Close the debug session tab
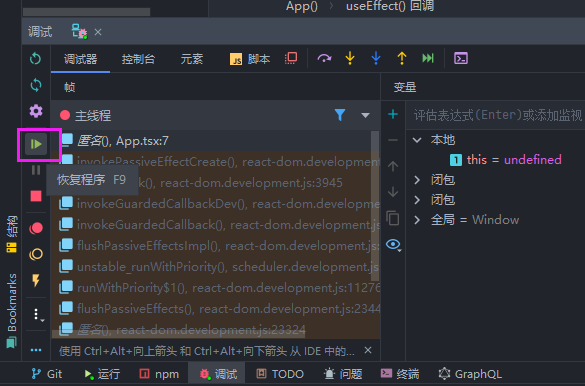Screen dimensions: 585x386 98,32
